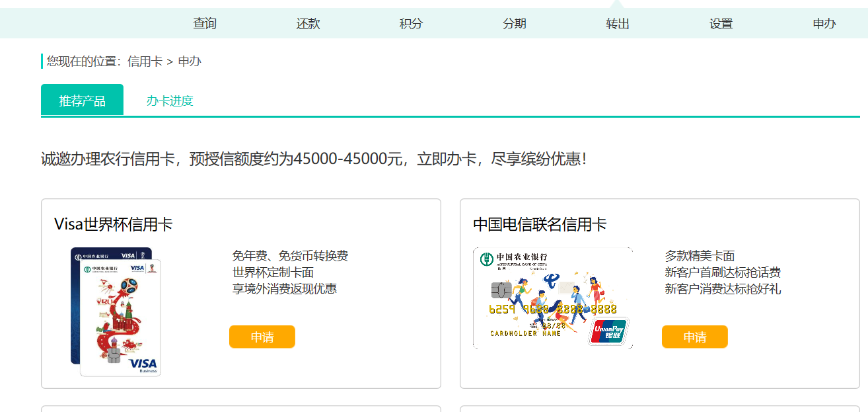
Task: Click the text 新客户首刷达标抢话费
Action: (x=723, y=272)
